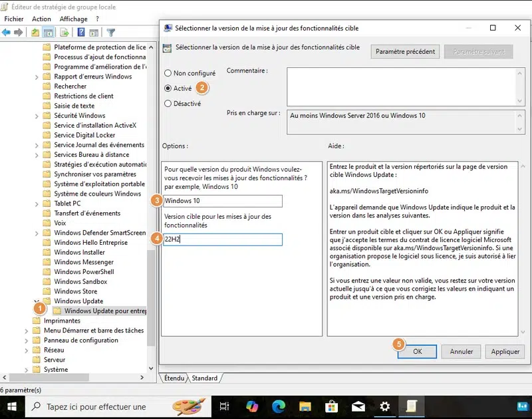Click the blue Help toolbar icon
532x419 pixels.
click(81, 32)
